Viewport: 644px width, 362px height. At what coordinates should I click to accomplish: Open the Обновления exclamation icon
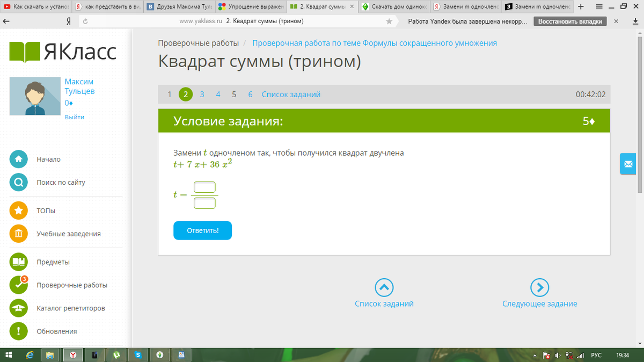pos(19,331)
